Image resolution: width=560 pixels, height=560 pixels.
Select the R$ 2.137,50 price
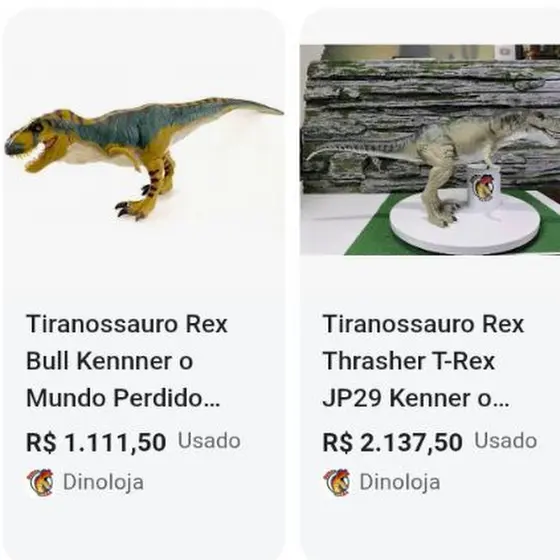[392, 442]
